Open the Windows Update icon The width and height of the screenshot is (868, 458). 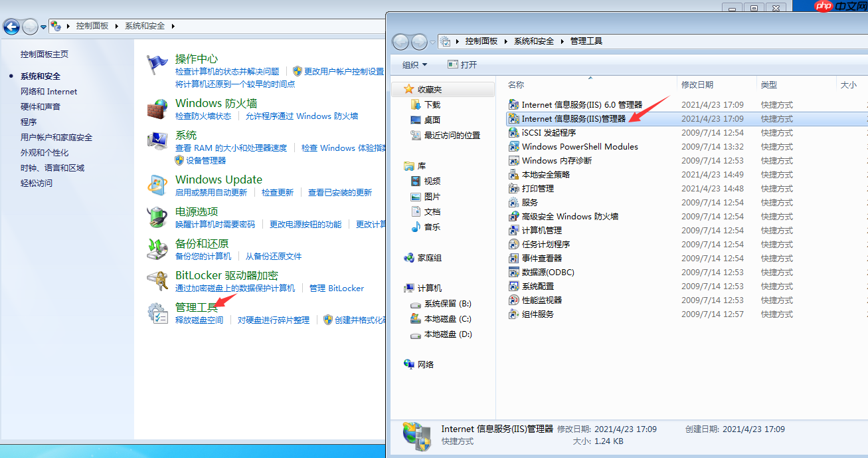click(157, 186)
